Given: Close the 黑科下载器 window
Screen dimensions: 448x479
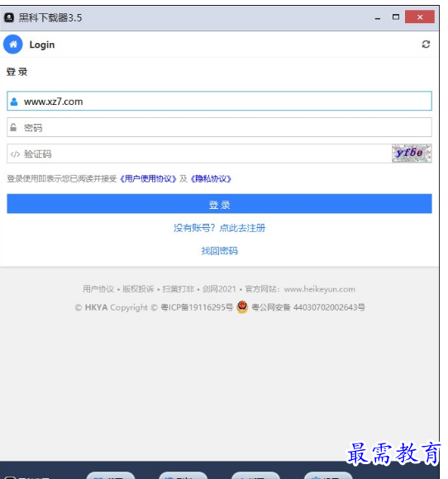Looking at the screenshot, I should (x=420, y=17).
